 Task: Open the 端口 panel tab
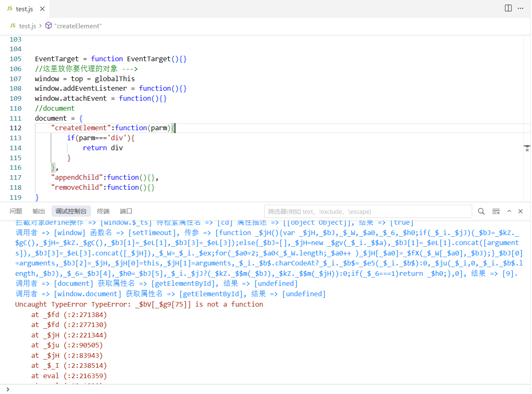click(126, 211)
